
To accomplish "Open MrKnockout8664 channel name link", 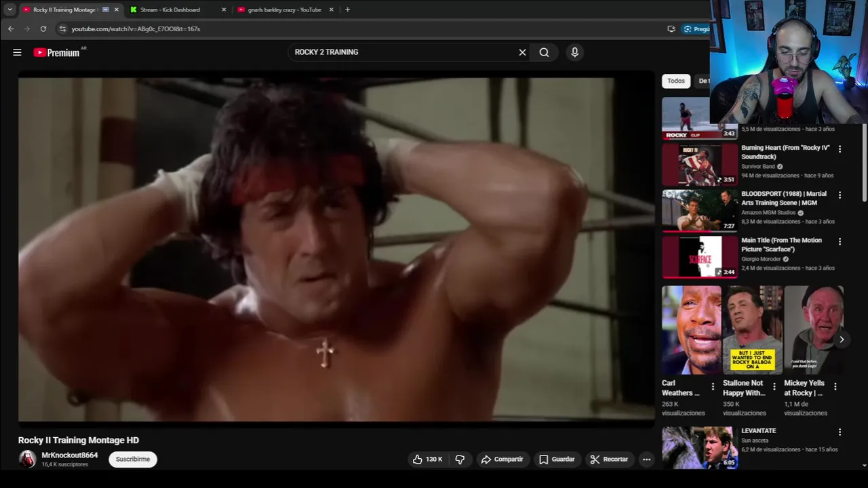I will pyautogui.click(x=70, y=455).
